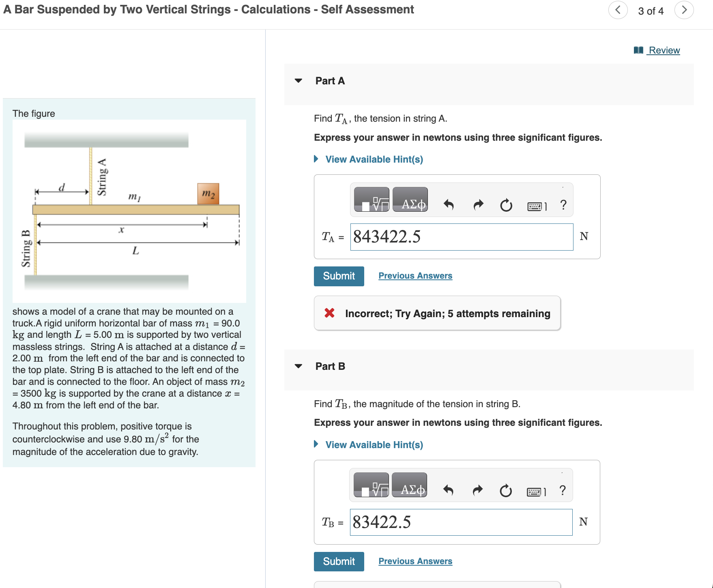Image resolution: width=713 pixels, height=588 pixels.
Task: Expand View Available Hints for Part B
Action: click(373, 444)
